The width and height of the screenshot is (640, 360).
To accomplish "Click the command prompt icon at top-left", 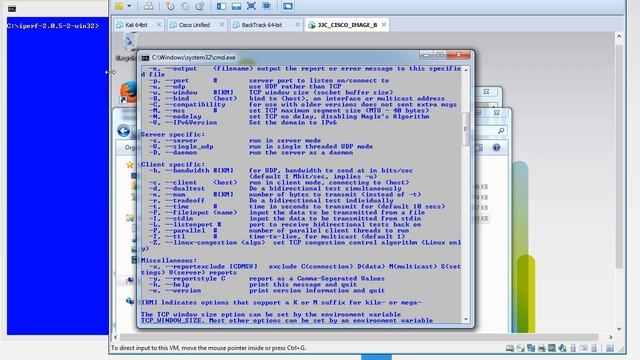I will point(12,9).
